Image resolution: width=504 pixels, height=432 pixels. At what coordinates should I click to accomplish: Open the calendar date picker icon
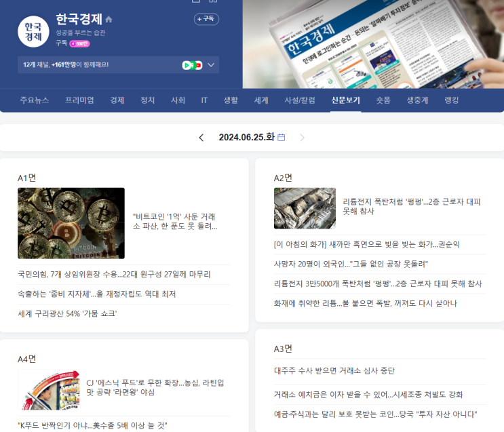coord(282,138)
